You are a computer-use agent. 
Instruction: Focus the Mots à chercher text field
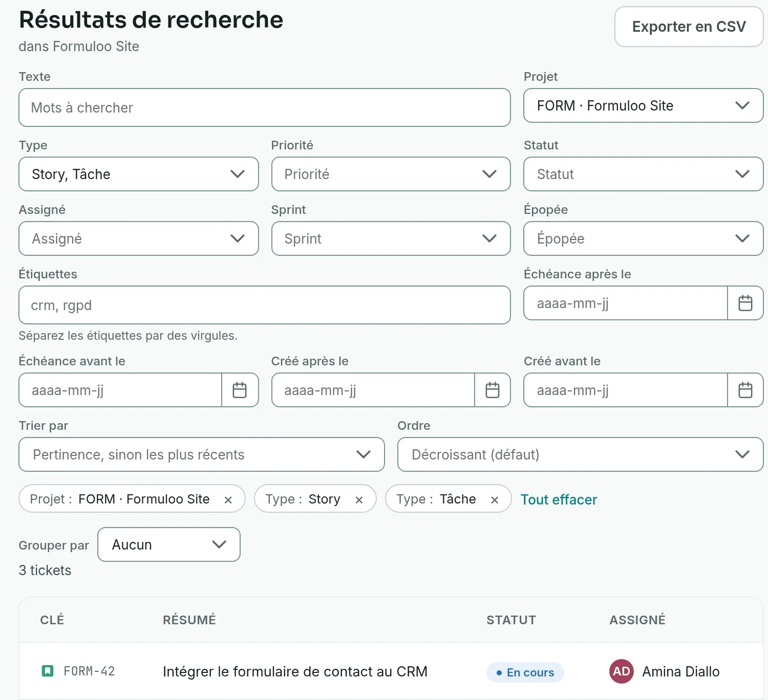(265, 107)
